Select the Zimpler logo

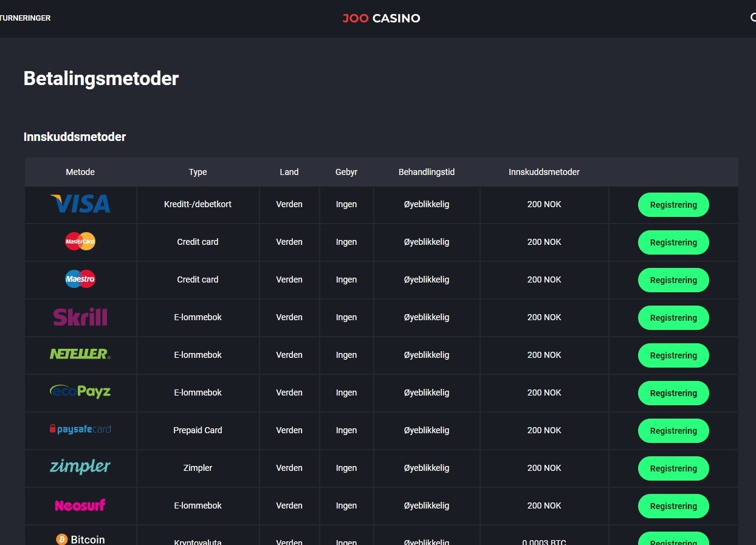[x=80, y=467]
